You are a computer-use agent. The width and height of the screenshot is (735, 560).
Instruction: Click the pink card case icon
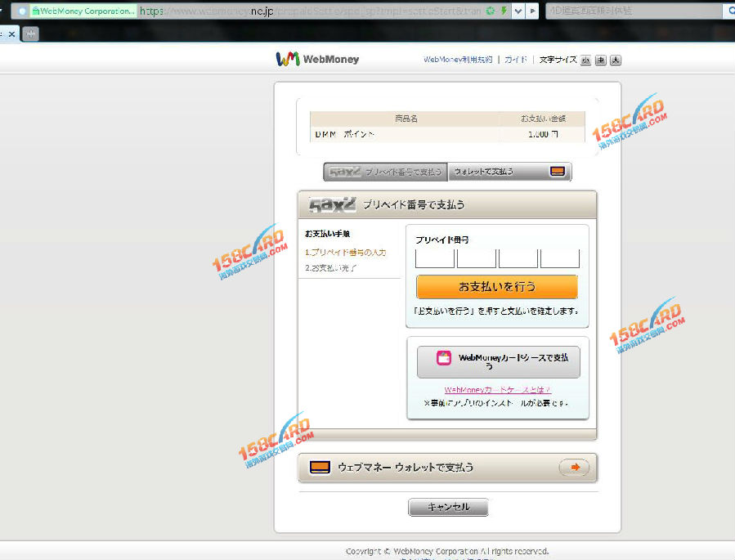(443, 357)
